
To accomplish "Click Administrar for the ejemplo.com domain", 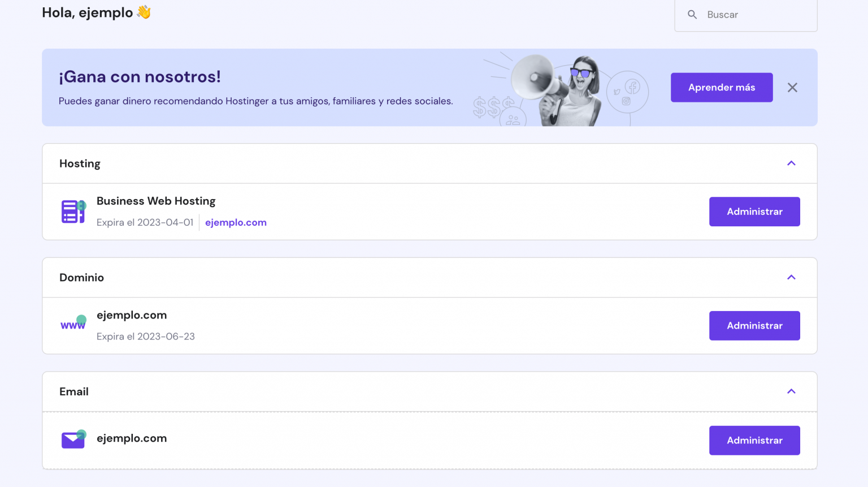I will pyautogui.click(x=754, y=326).
